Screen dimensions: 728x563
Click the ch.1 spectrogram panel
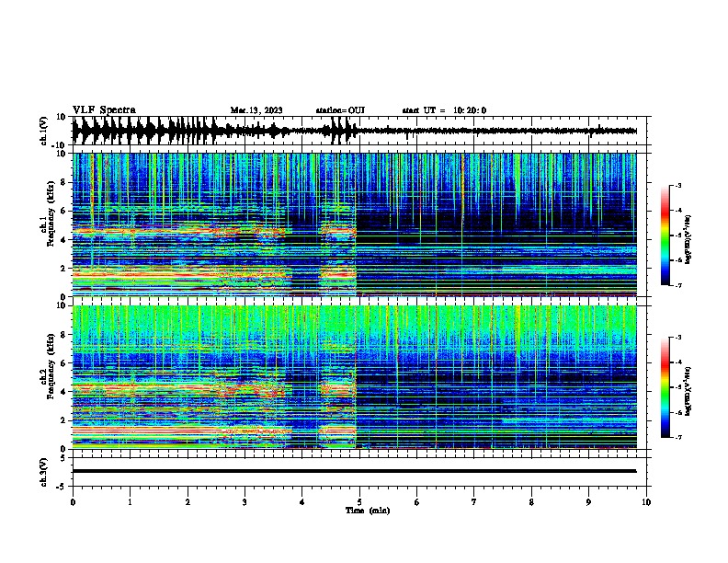pos(361,224)
